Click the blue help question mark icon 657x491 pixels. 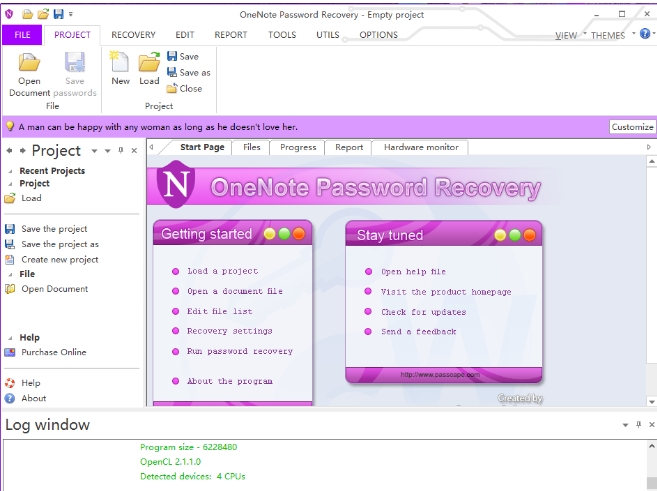pyautogui.click(x=645, y=34)
